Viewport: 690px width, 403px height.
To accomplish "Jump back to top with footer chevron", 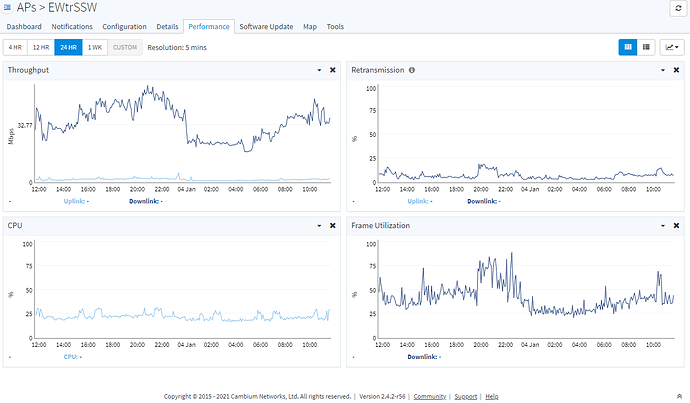I will pos(679,396).
